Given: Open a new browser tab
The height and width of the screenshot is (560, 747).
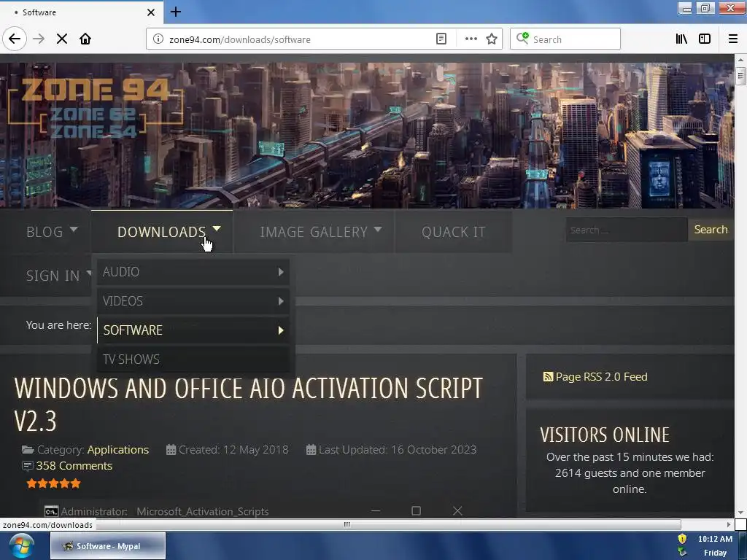Looking at the screenshot, I should pyautogui.click(x=176, y=12).
